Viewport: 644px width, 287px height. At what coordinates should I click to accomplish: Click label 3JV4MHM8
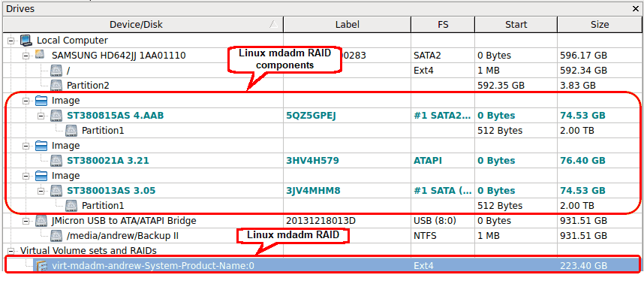pos(313,191)
